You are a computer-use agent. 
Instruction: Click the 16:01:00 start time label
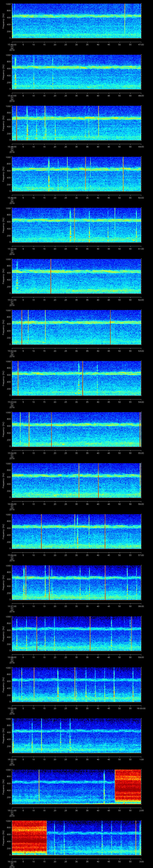pos(12,810)
